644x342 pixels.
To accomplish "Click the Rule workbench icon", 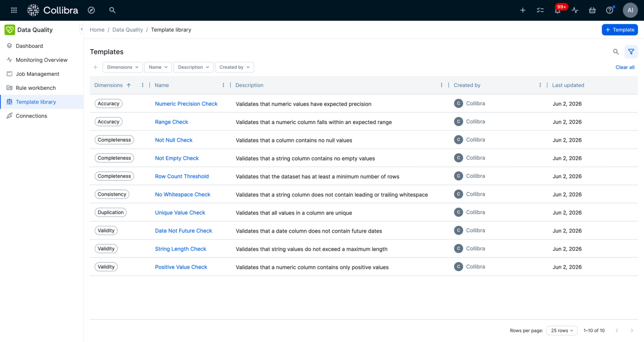I will pyautogui.click(x=9, y=88).
